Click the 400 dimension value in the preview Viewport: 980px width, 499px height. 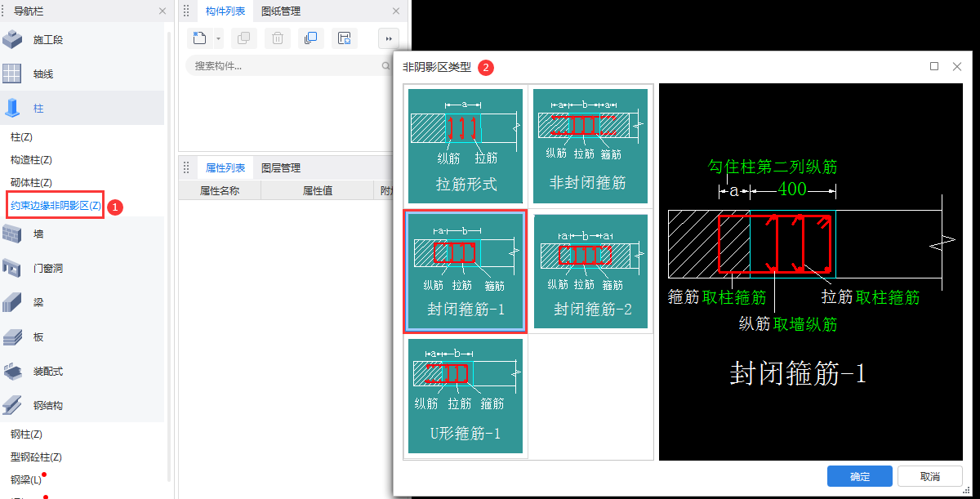point(792,189)
